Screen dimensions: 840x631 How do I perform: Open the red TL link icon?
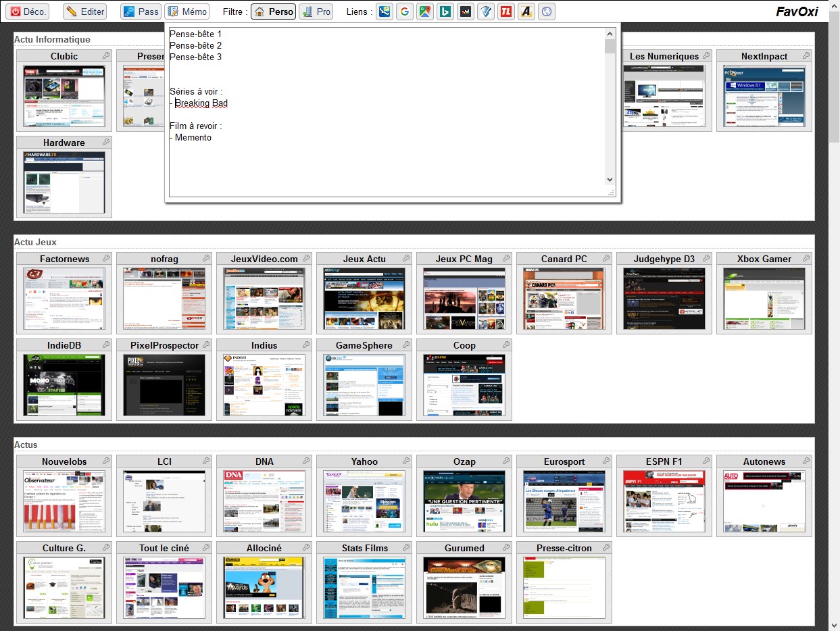[506, 11]
